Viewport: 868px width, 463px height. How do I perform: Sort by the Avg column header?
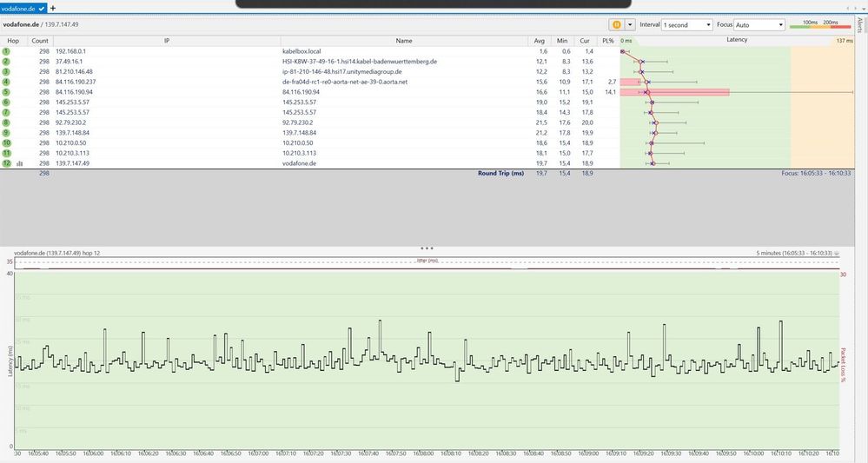tap(540, 41)
